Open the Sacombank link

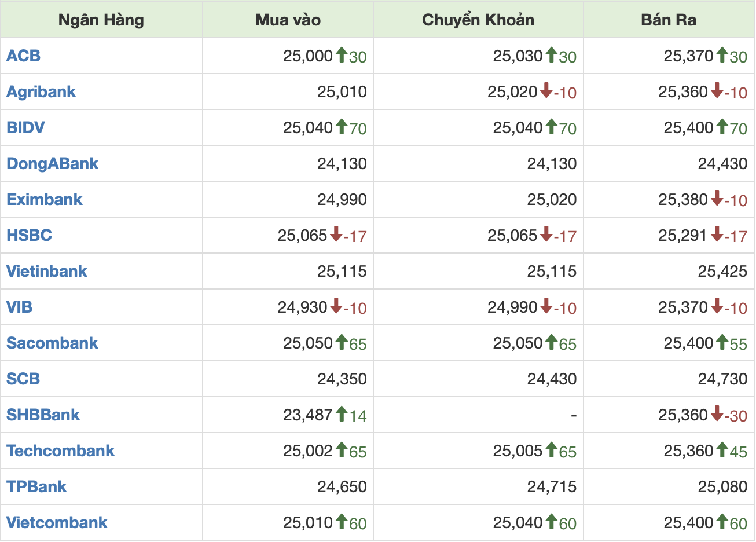tap(52, 343)
